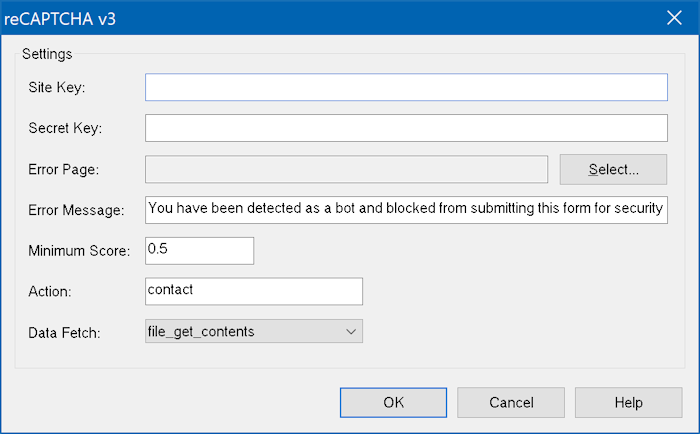Click the Settings group box heading
Image resolution: width=700 pixels, height=434 pixels.
coord(46,54)
